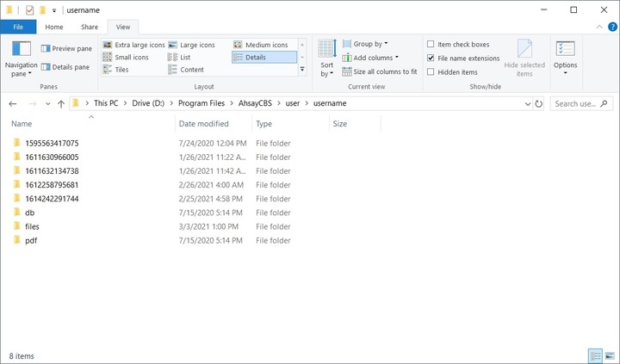
Task: Switch to Large icons layout
Action: (x=192, y=45)
